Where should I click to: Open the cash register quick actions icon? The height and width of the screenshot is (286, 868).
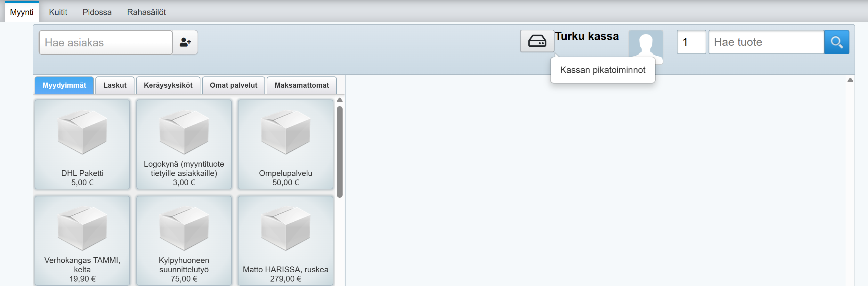pos(537,41)
